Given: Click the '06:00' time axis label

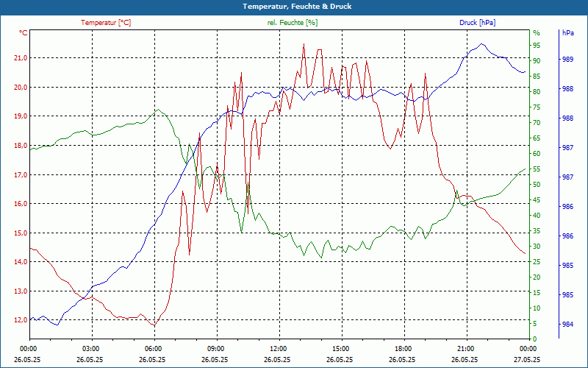Looking at the screenshot, I should pyautogui.click(x=153, y=348).
